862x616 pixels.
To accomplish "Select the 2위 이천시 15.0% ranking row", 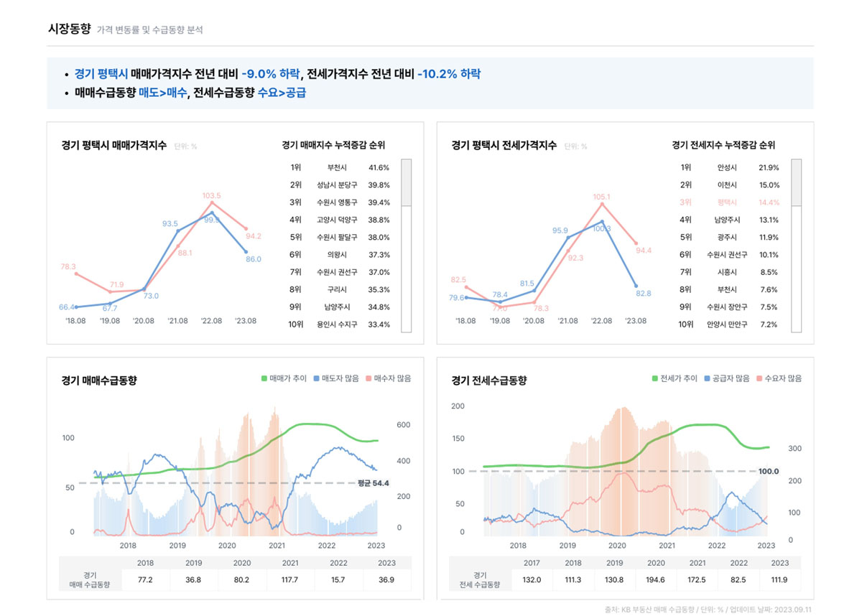I will tap(730, 185).
